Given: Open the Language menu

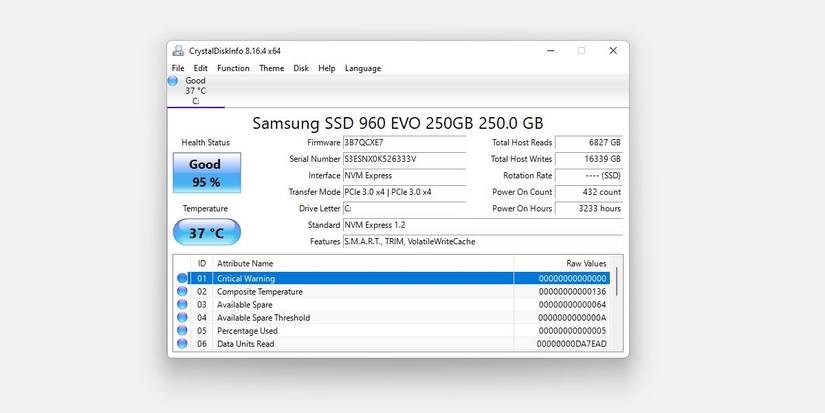Looking at the screenshot, I should 363,68.
